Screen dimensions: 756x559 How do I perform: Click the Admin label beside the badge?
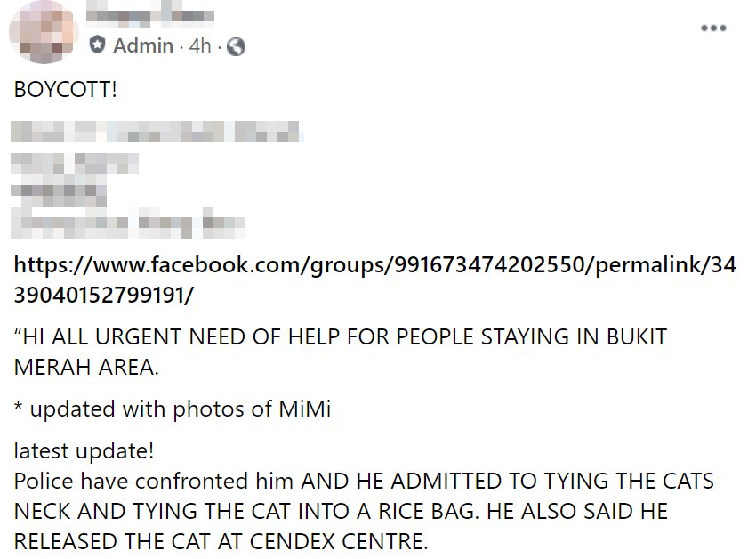[x=143, y=45]
